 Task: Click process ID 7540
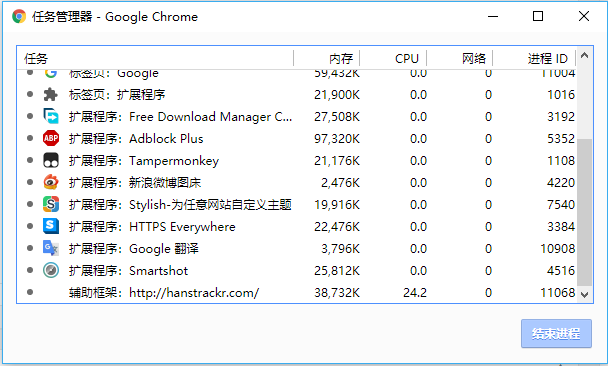point(561,204)
